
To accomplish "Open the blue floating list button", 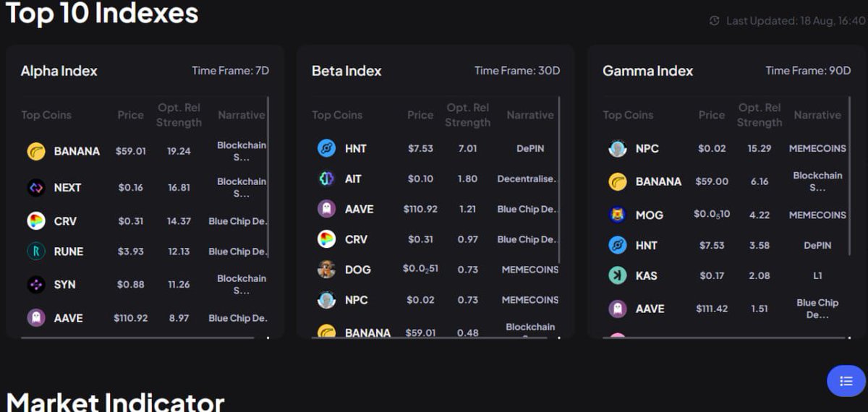I will click(846, 381).
